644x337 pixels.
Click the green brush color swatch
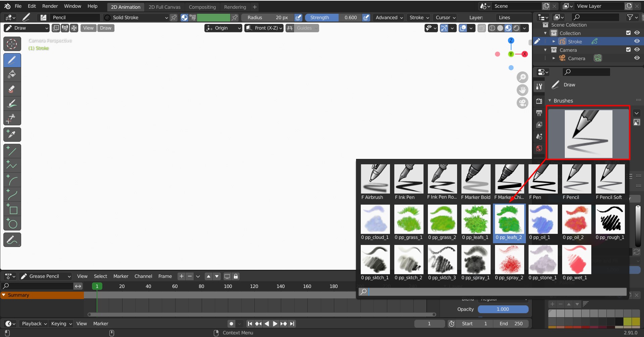(x=213, y=17)
